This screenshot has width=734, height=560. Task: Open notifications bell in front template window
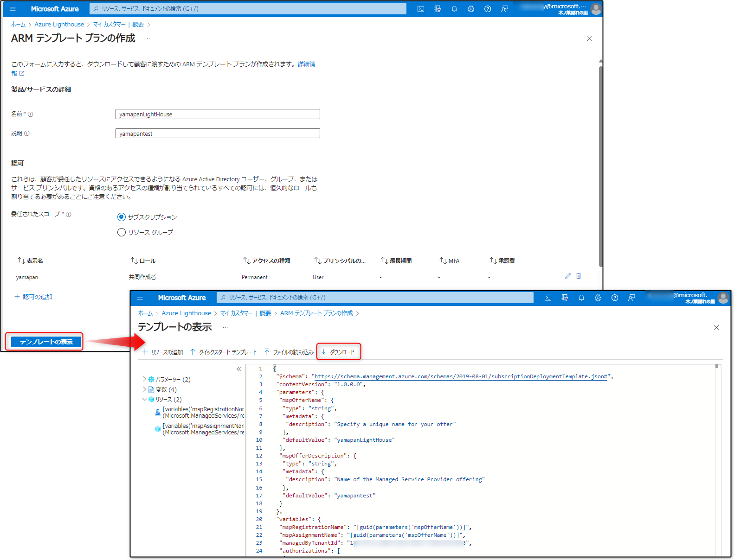581,298
